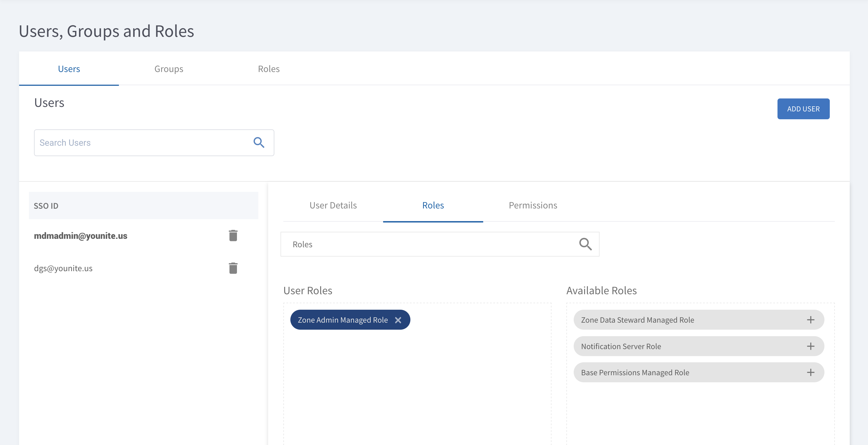The width and height of the screenshot is (868, 445).
Task: Focus the Search Users input field
Action: [x=154, y=143]
